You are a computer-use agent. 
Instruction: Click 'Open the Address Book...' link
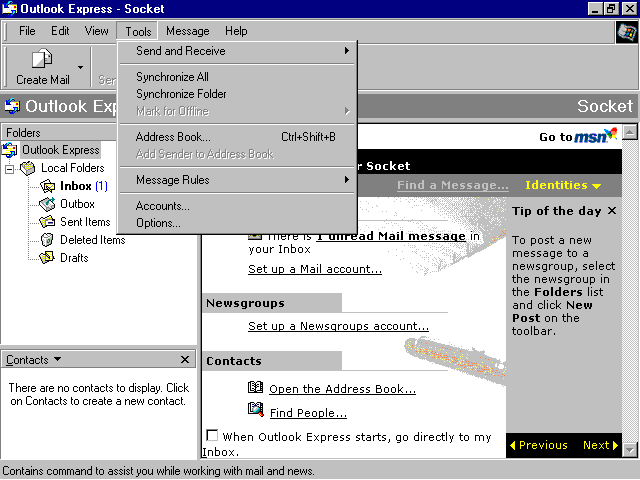[x=342, y=389]
